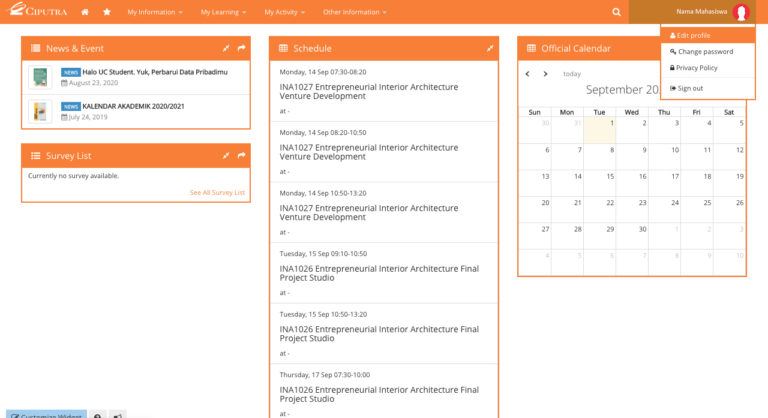Open thumbnail of Halo UC Student news
This screenshot has width=768, height=418.
click(40, 77)
